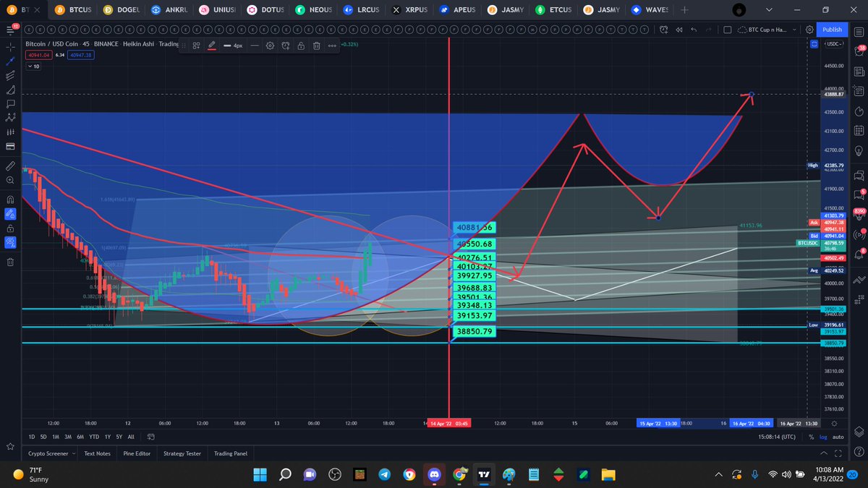Open alerts panel with 38 badge

coord(859,51)
